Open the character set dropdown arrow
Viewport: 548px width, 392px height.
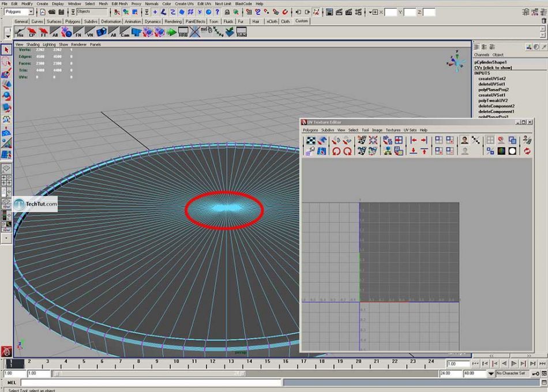tap(491, 374)
